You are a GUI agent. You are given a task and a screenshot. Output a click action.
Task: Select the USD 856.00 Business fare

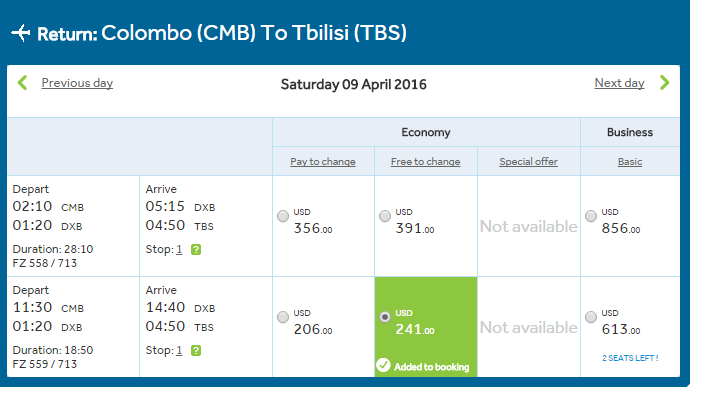click(x=591, y=216)
